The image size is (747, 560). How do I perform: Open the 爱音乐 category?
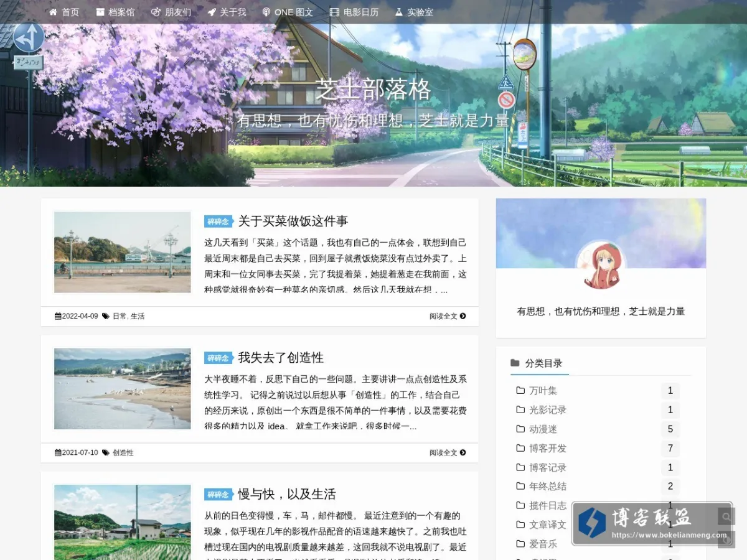click(x=543, y=544)
